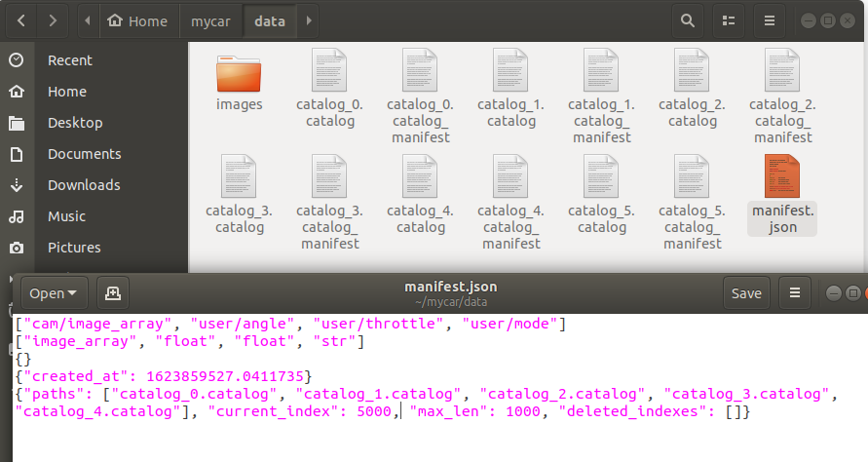Click the path bar right scroll arrow
Image resolution: width=868 pixels, height=462 pixels.
(x=309, y=21)
